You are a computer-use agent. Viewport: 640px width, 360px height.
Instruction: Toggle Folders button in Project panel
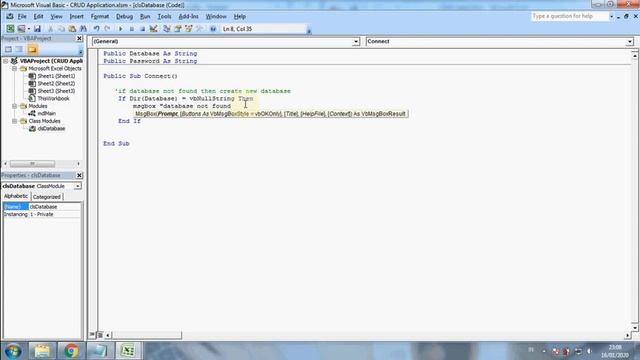pos(32,49)
